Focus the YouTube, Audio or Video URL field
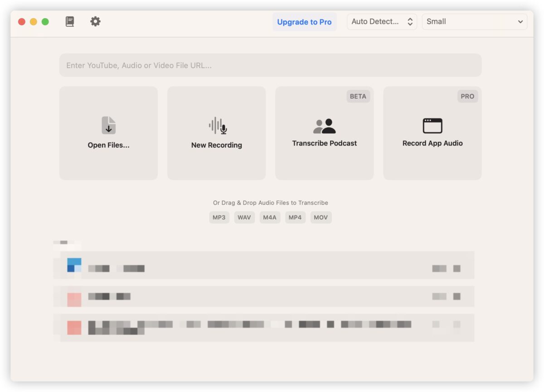The height and width of the screenshot is (392, 544). pos(270,65)
